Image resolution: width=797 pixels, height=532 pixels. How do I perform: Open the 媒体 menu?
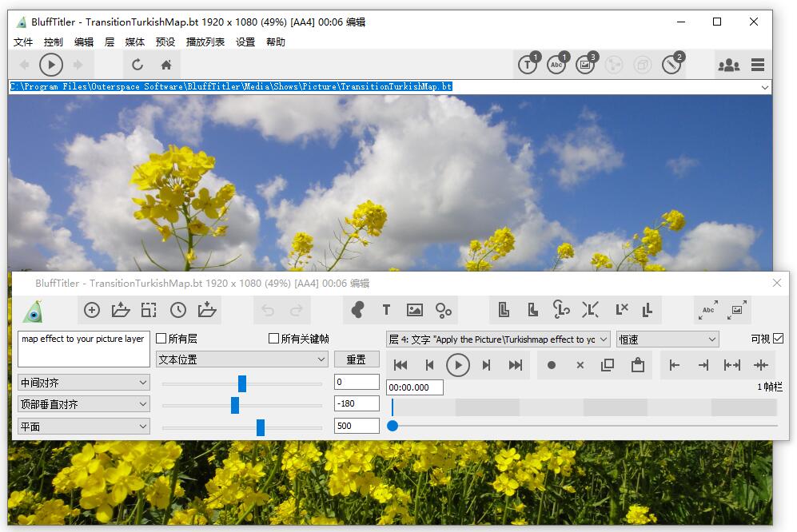tap(134, 42)
